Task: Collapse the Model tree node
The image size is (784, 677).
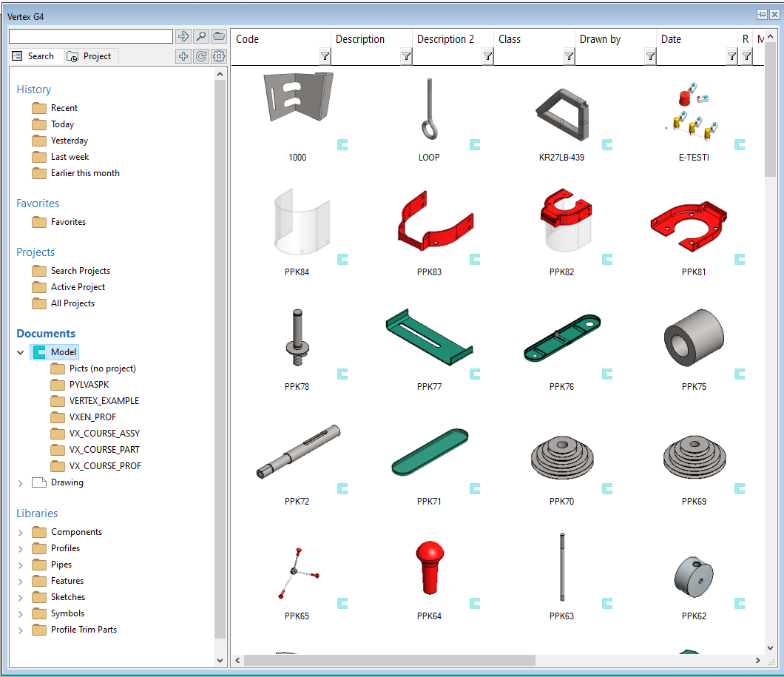Action: pyautogui.click(x=21, y=353)
